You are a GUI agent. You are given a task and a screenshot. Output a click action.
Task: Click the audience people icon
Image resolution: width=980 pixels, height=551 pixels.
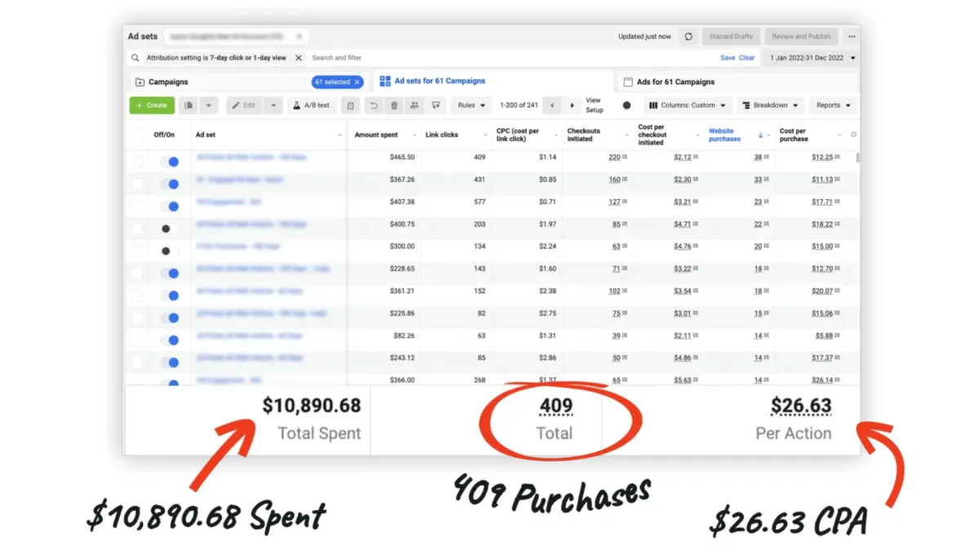pos(414,105)
